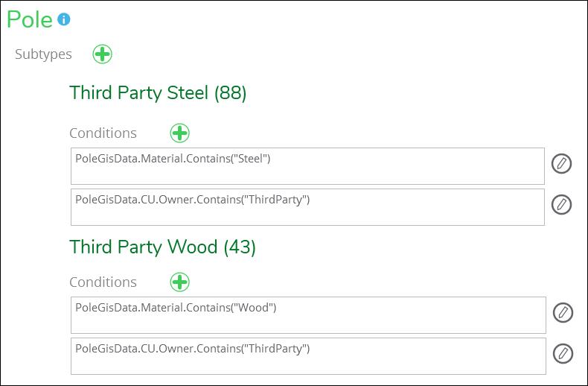This screenshot has height=386, width=588.
Task: Add a condition to Third Party Steel
Action: click(179, 133)
